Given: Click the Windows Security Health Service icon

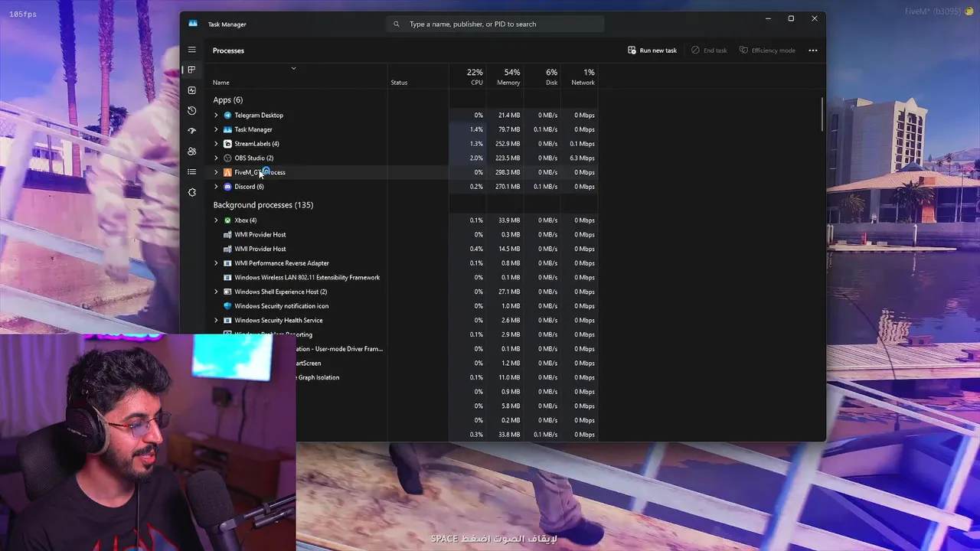Looking at the screenshot, I should (x=227, y=320).
